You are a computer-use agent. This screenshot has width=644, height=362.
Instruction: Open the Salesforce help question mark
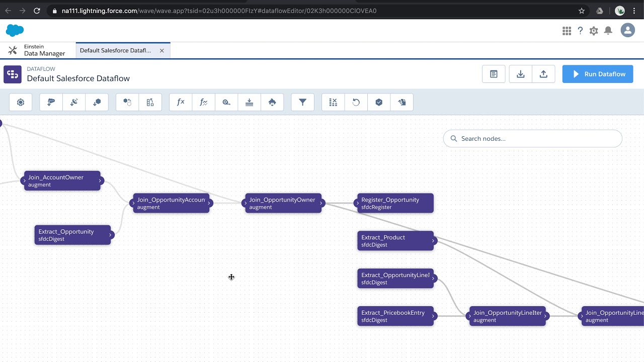[x=580, y=31]
